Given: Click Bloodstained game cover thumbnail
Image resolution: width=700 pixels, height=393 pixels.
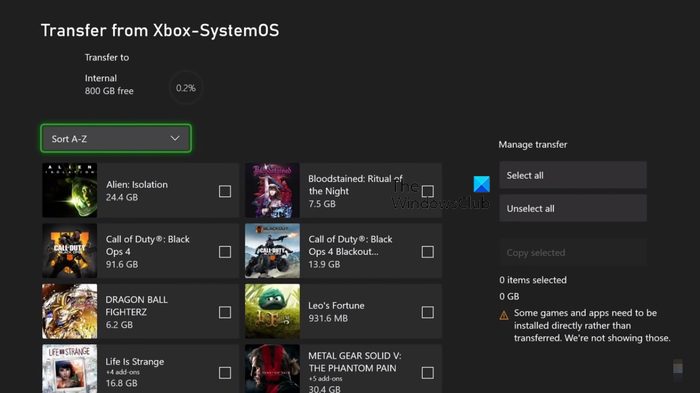Looking at the screenshot, I should point(272,190).
